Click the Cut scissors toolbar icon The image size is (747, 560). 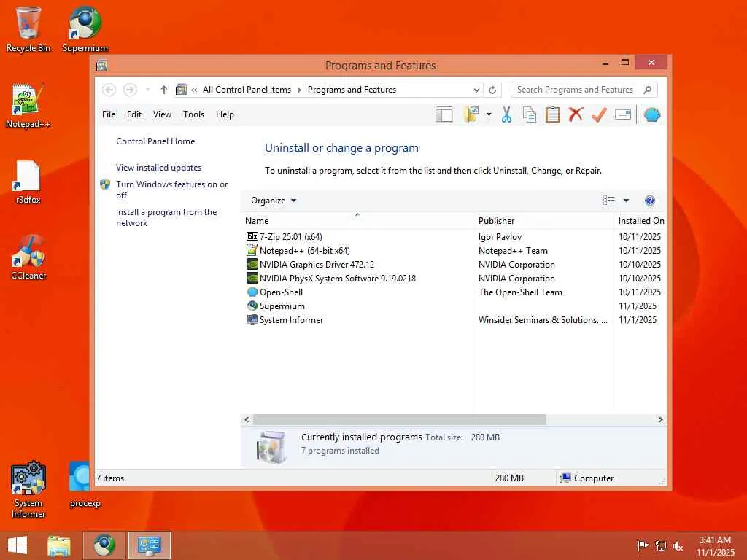pos(506,114)
